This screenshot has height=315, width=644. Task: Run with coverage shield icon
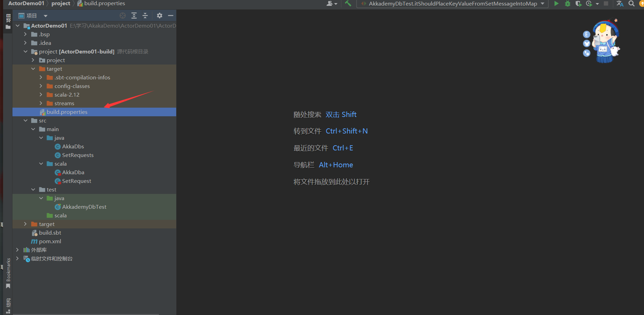point(578,3)
